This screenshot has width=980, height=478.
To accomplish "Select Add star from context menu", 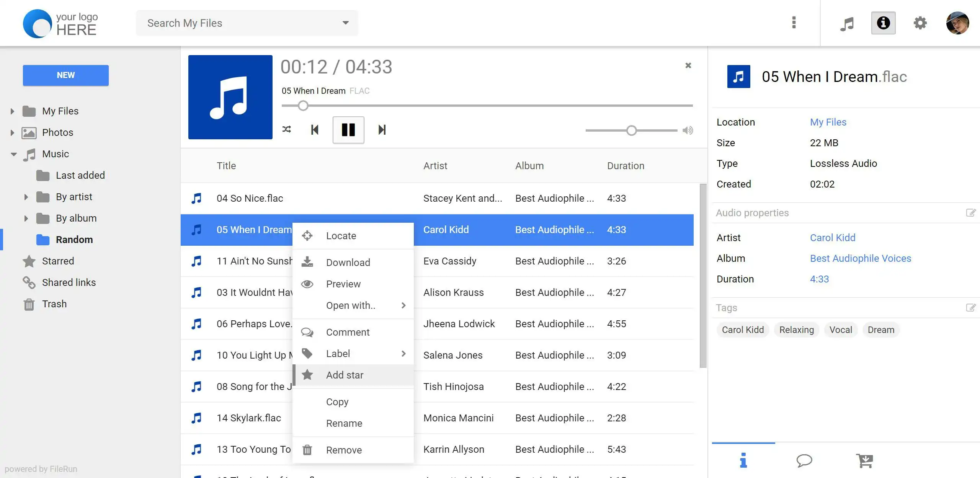I will click(345, 374).
